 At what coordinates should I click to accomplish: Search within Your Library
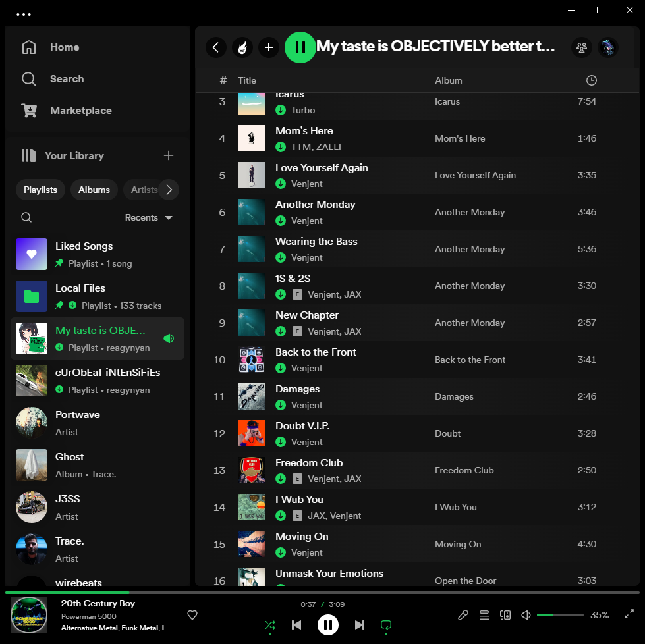(26, 217)
